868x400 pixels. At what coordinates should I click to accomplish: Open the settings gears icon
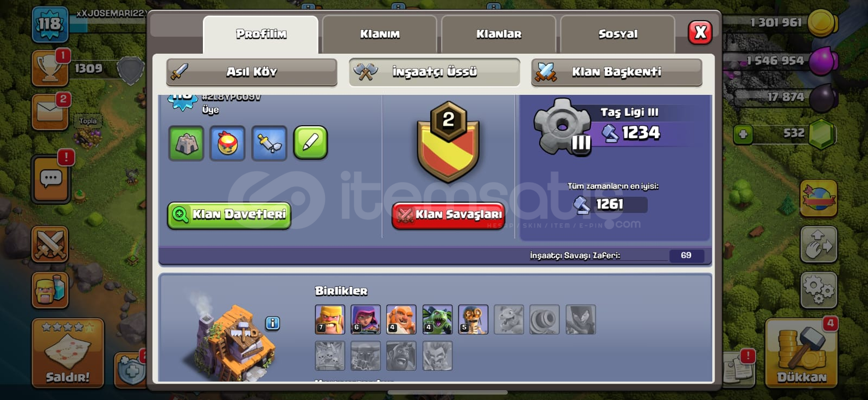[819, 289]
